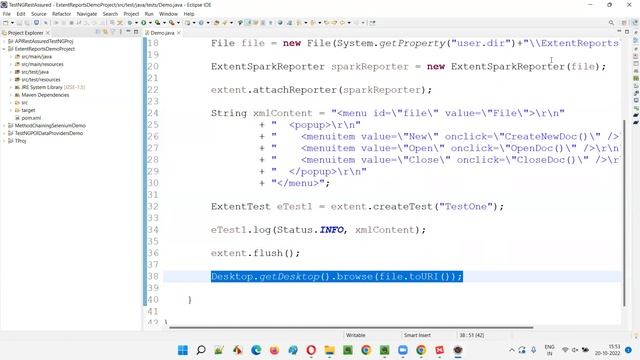The image size is (640, 360).
Task: Open Opera browser from taskbar
Action: coord(311,350)
